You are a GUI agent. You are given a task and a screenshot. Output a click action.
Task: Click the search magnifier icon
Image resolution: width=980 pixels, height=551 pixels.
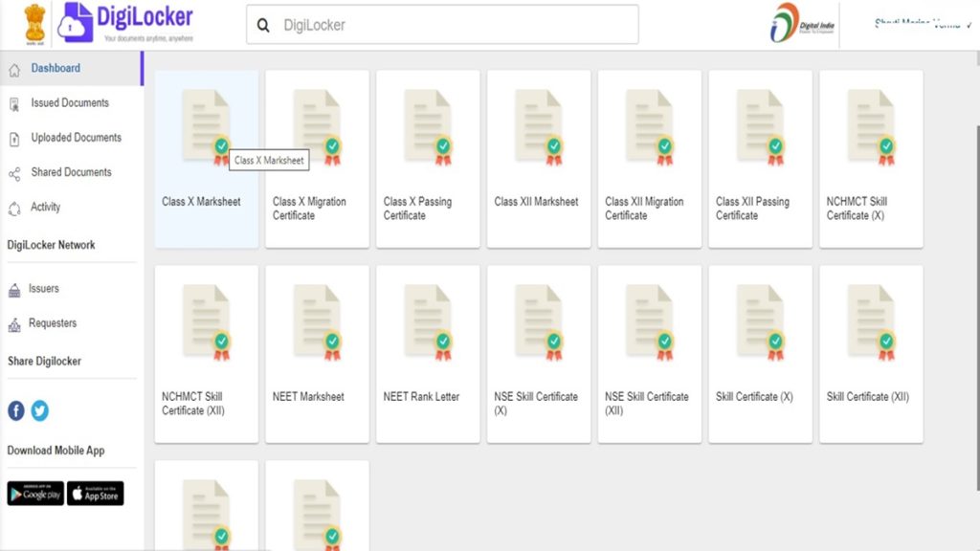[263, 24]
